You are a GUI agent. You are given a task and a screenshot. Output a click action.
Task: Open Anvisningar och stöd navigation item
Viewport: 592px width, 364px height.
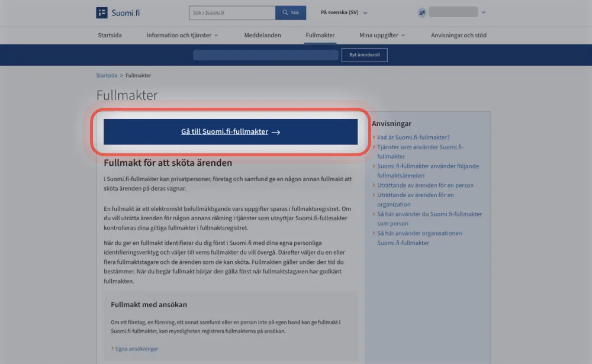pyautogui.click(x=459, y=35)
